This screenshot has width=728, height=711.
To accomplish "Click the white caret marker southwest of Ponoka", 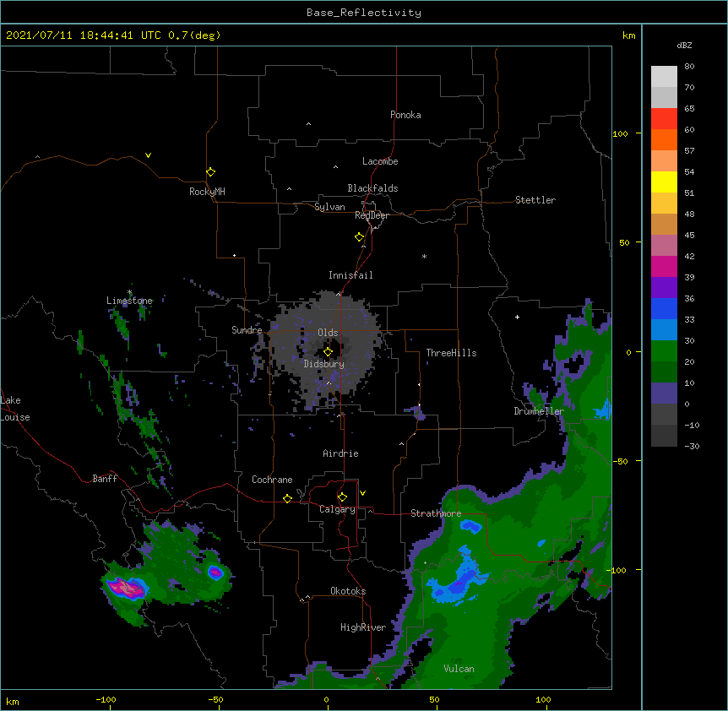I will pos(308,124).
